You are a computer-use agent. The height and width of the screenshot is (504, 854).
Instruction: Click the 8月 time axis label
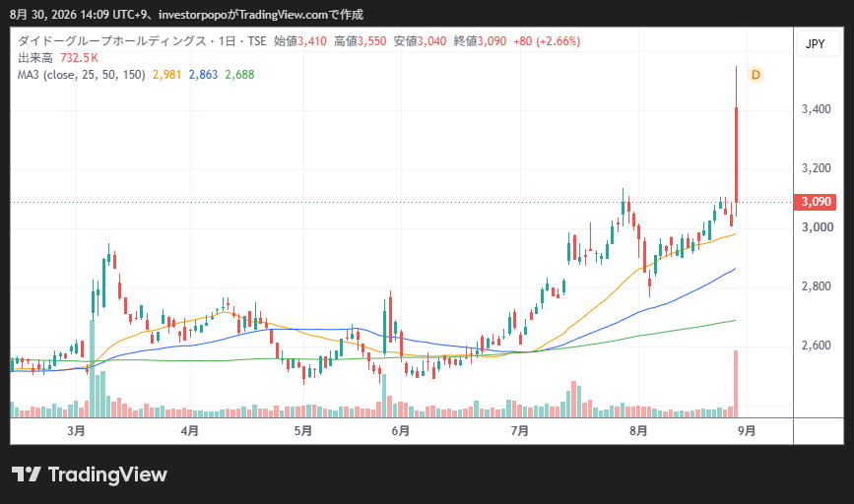tap(638, 431)
